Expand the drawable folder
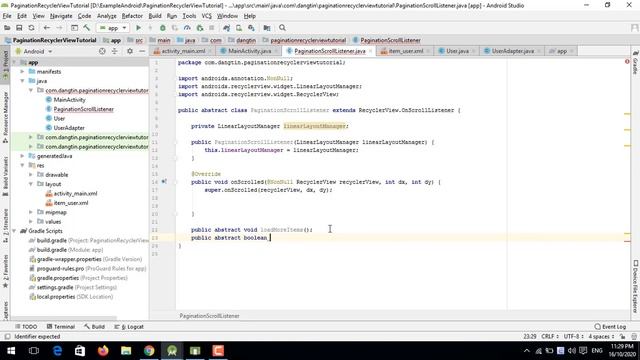This screenshot has width=640, height=360. click(x=31, y=175)
